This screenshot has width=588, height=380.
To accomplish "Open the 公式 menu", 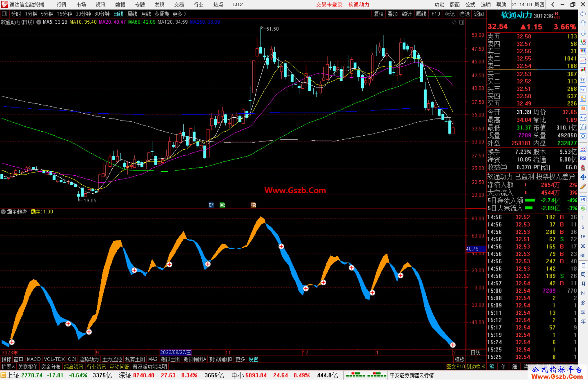I will click(x=470, y=4).
